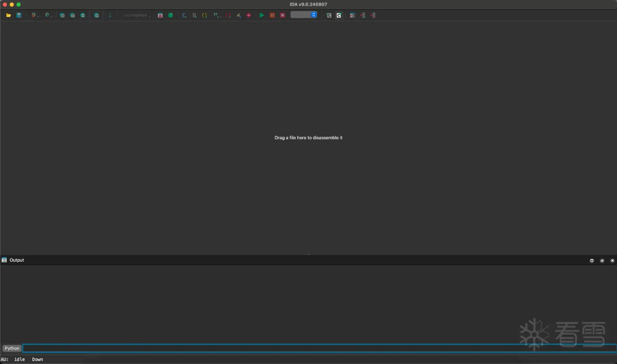The height and width of the screenshot is (364, 617).
Task: Click the red diamond breakpoint icon
Action: click(249, 15)
